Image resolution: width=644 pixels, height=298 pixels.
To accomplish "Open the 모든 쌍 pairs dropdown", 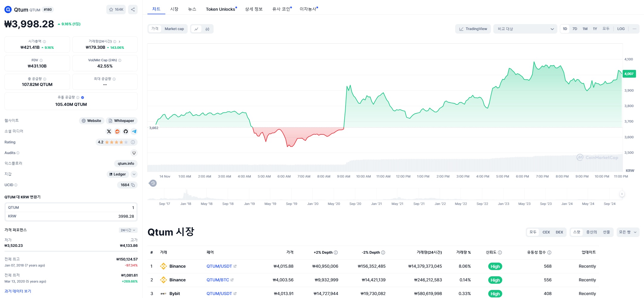I will tap(628, 232).
